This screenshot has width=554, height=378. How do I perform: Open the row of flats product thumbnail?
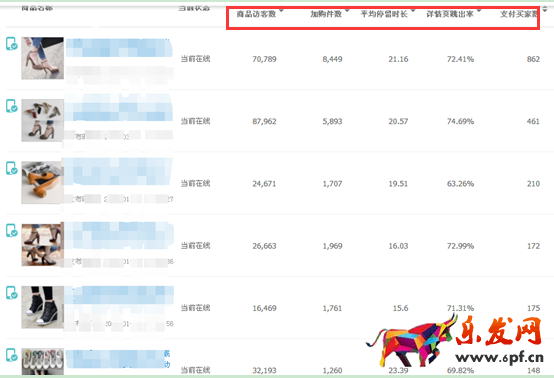click(x=42, y=362)
